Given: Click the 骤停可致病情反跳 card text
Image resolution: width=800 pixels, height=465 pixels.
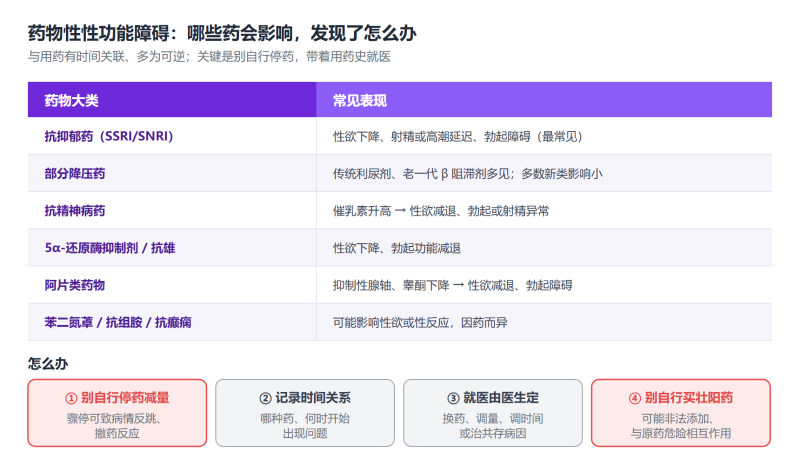Looking at the screenshot, I should point(117,426).
